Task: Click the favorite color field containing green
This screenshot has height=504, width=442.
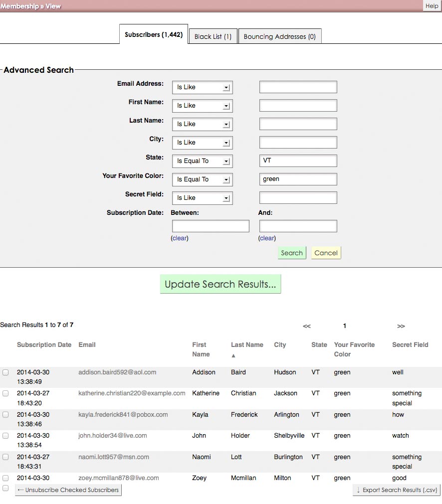Action: (x=298, y=179)
